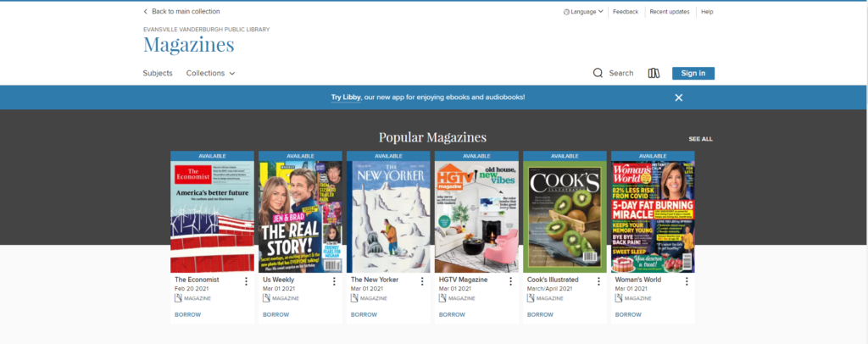
Task: Open The Economist cover thumbnail
Action: pyautogui.click(x=212, y=217)
